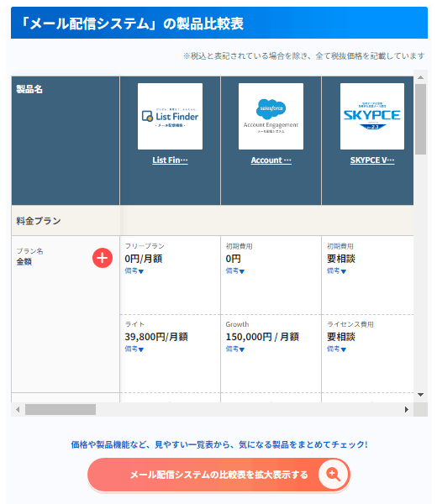Follow the Account… product link
The height and width of the screenshot is (504, 437).
(x=271, y=160)
